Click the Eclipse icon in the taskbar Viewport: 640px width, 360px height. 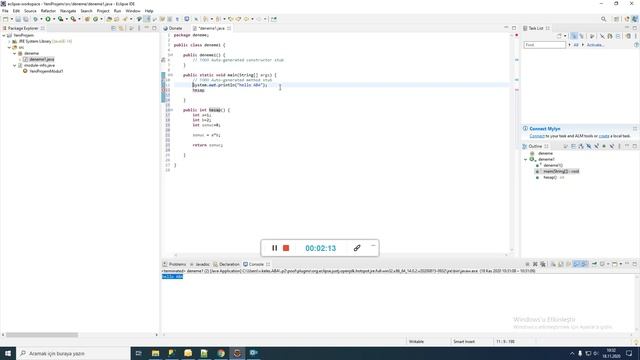pos(237,353)
